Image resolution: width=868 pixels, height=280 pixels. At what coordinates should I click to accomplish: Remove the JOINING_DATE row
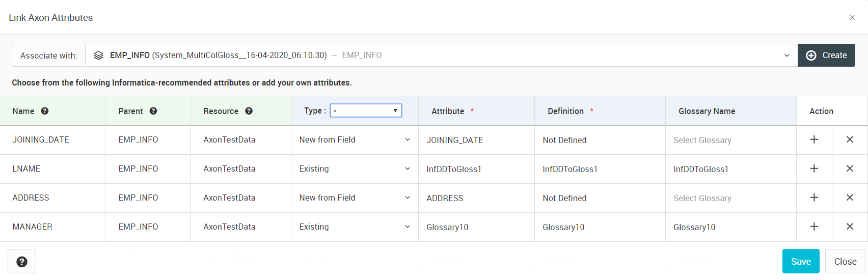[850, 139]
